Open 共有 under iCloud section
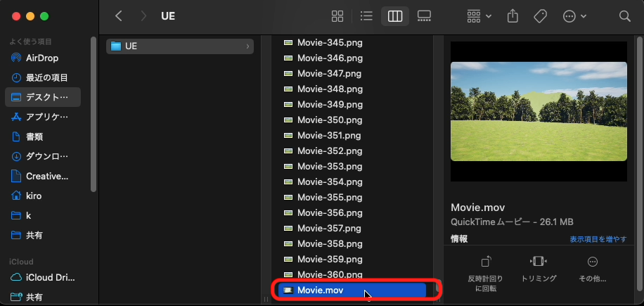The height and width of the screenshot is (306, 644). 43,297
